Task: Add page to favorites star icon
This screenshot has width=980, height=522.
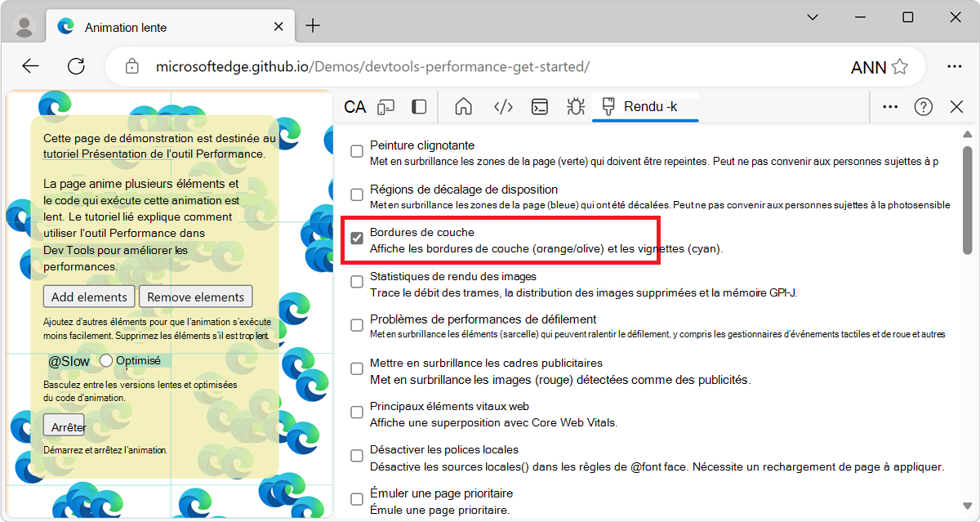Action: (899, 66)
